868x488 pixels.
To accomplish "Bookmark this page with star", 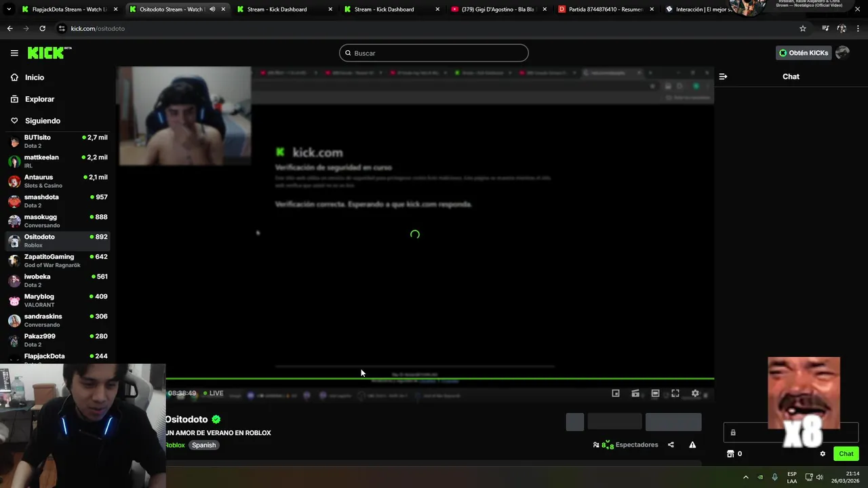I will [x=803, y=28].
